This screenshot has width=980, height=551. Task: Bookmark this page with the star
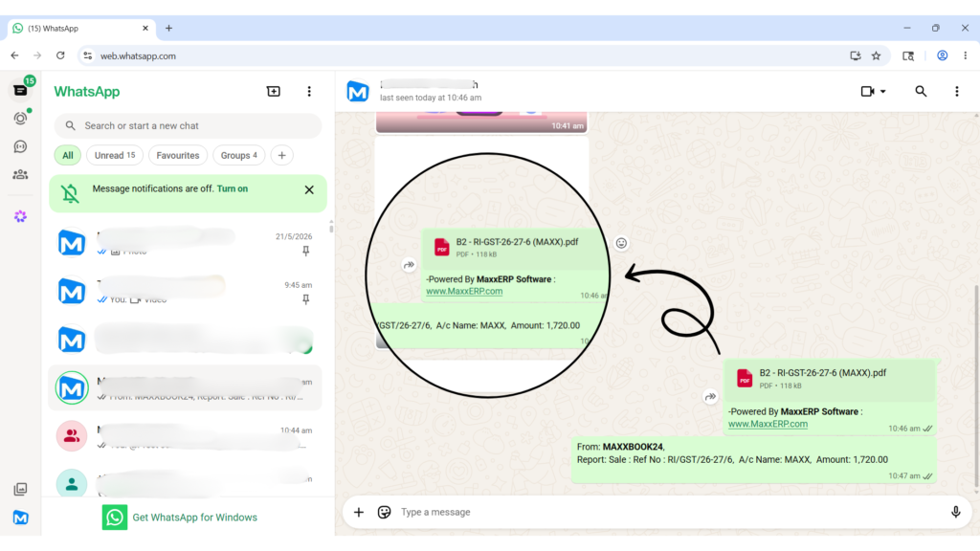[877, 55]
